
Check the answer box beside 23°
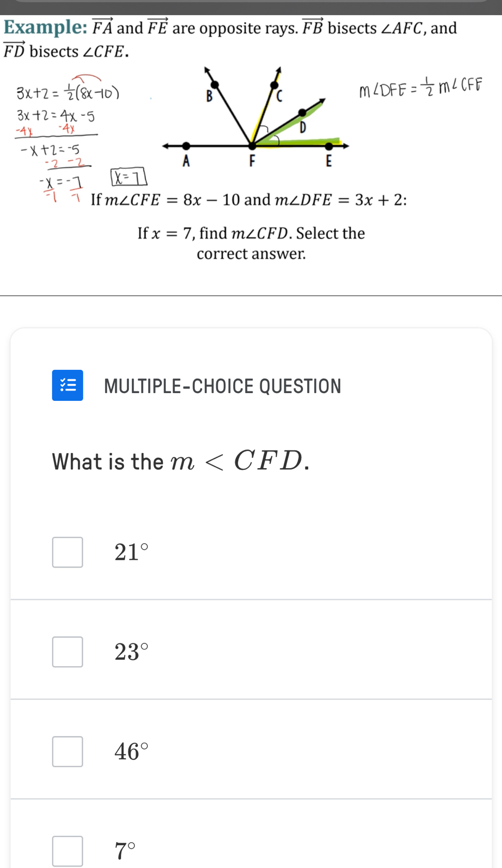[67, 651]
